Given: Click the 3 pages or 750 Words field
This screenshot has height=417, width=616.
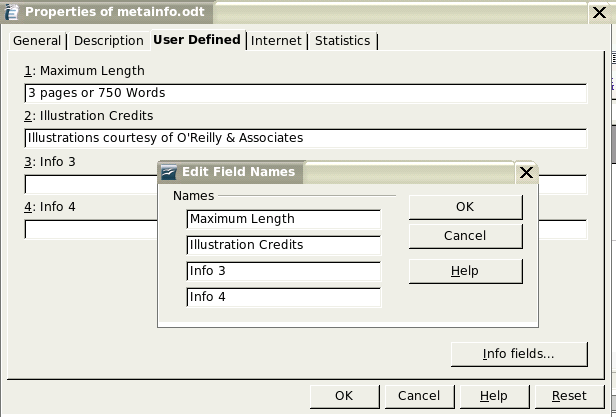Looking at the screenshot, I should [x=305, y=93].
